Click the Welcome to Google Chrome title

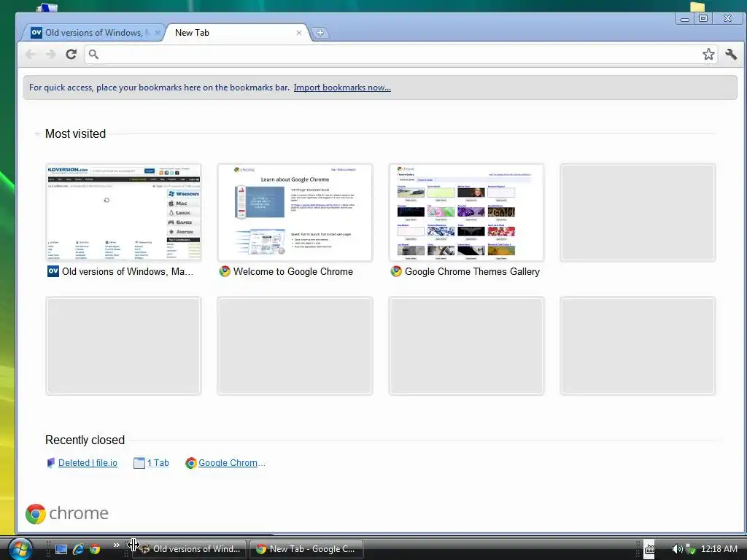click(293, 271)
